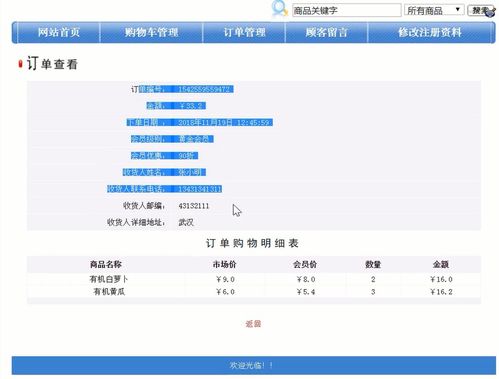Click the 搜索 search button

[480, 10]
